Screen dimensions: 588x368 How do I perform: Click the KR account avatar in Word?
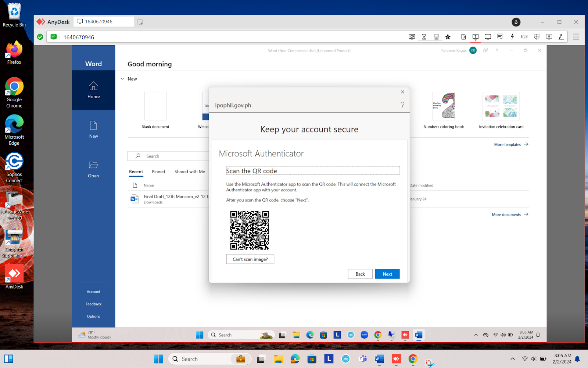click(x=473, y=50)
